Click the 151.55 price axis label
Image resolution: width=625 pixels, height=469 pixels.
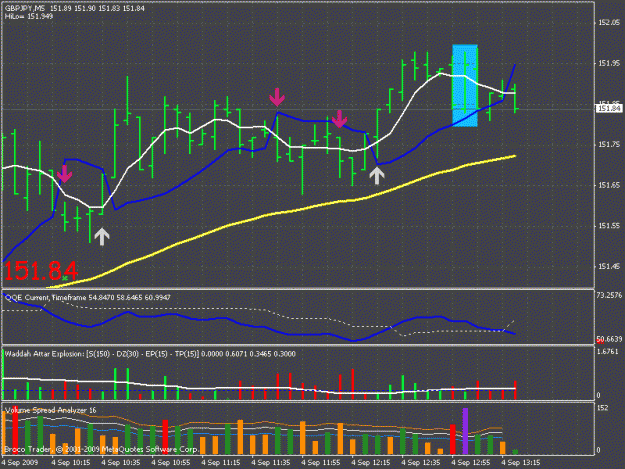tap(609, 226)
